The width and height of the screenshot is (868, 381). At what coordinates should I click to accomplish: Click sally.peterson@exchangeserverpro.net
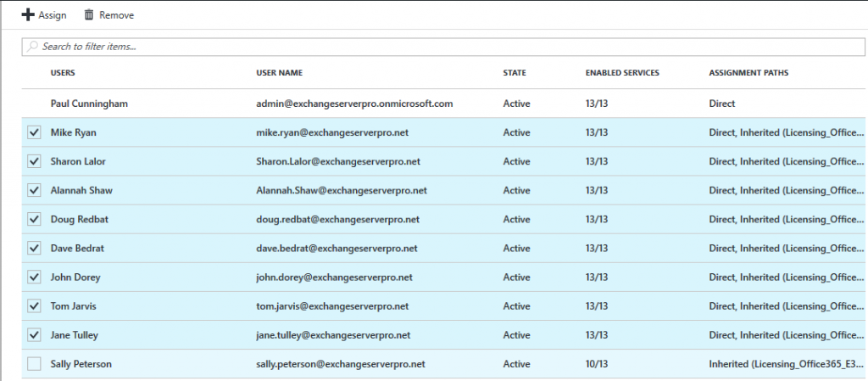pos(341,364)
